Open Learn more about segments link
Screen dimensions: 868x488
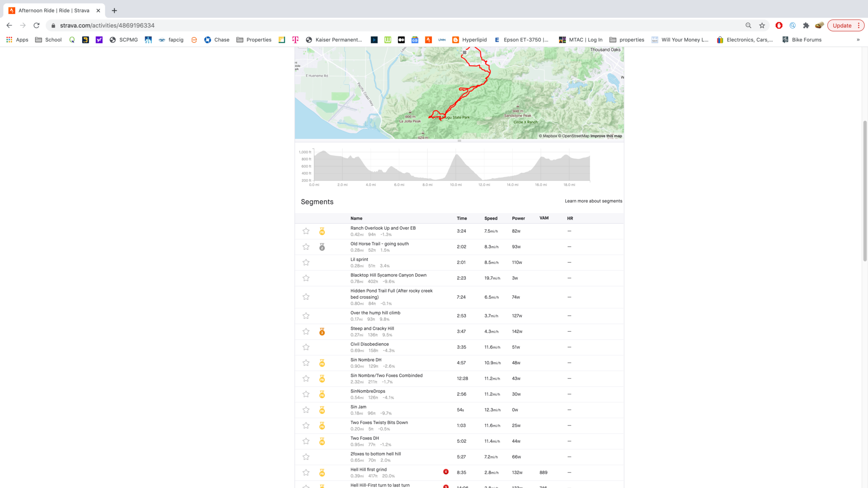click(x=593, y=201)
